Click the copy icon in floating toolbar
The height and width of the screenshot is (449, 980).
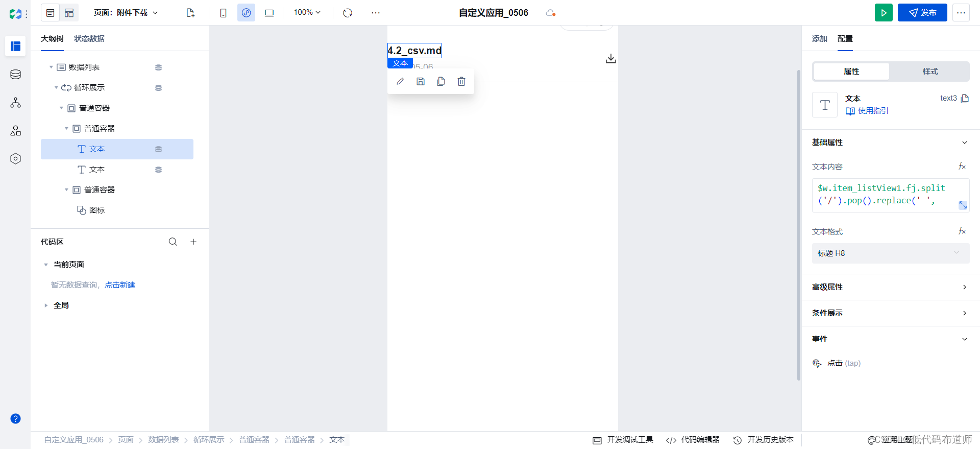[x=441, y=81]
